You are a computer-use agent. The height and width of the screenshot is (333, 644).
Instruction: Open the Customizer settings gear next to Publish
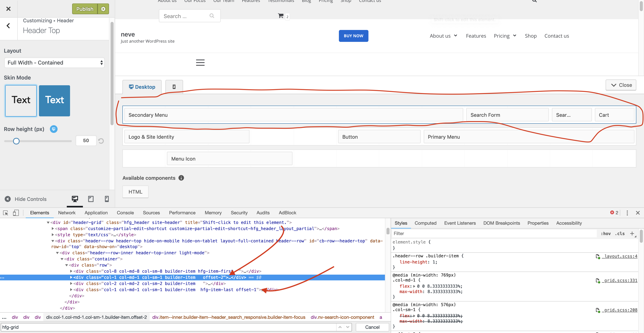coord(103,9)
